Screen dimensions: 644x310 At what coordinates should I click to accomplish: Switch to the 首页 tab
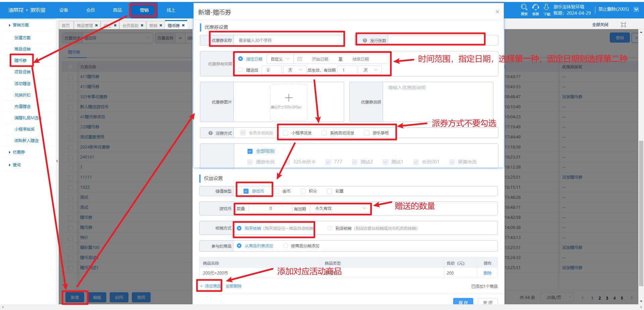click(x=66, y=25)
